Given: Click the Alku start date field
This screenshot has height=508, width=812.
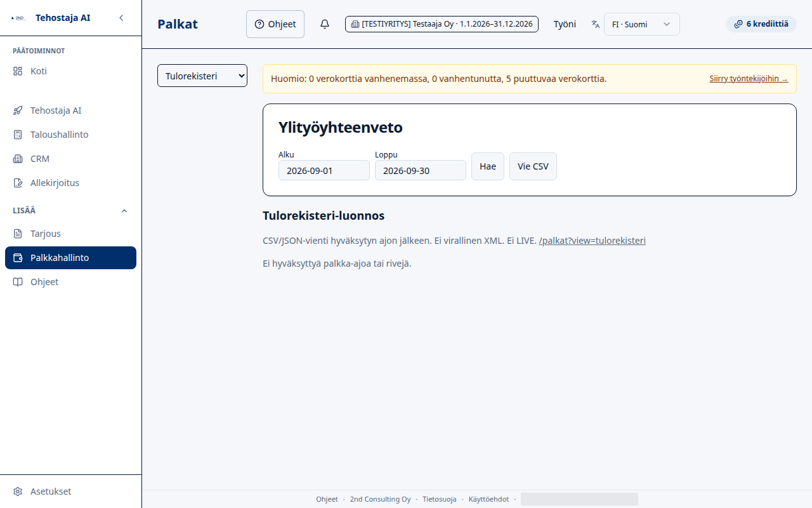Looking at the screenshot, I should tap(324, 170).
